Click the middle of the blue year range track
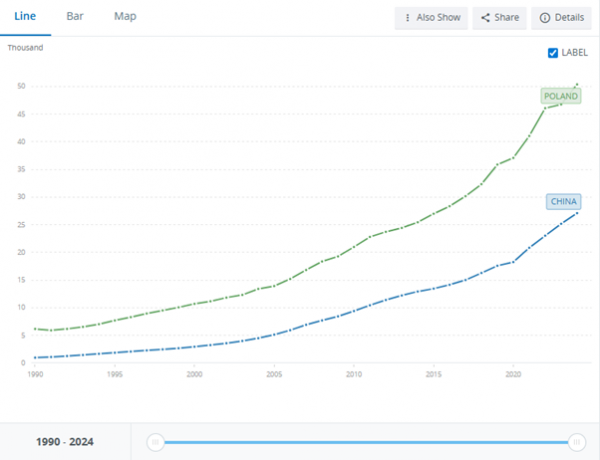The image size is (600, 460). 366,441
